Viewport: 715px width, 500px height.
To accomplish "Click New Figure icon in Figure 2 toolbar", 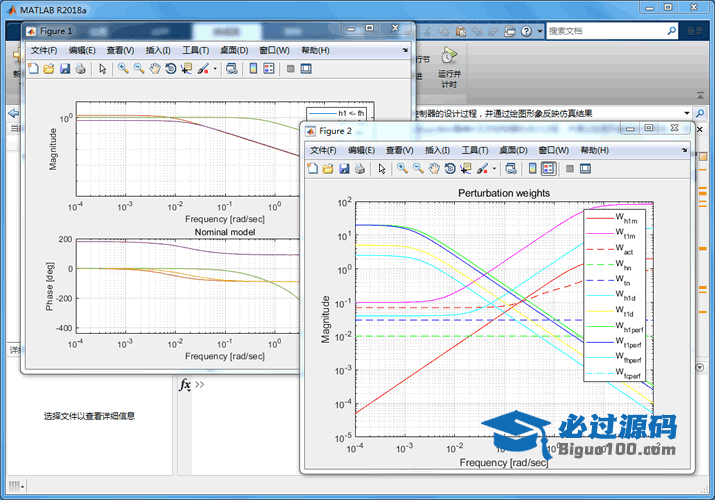I will (x=312, y=169).
